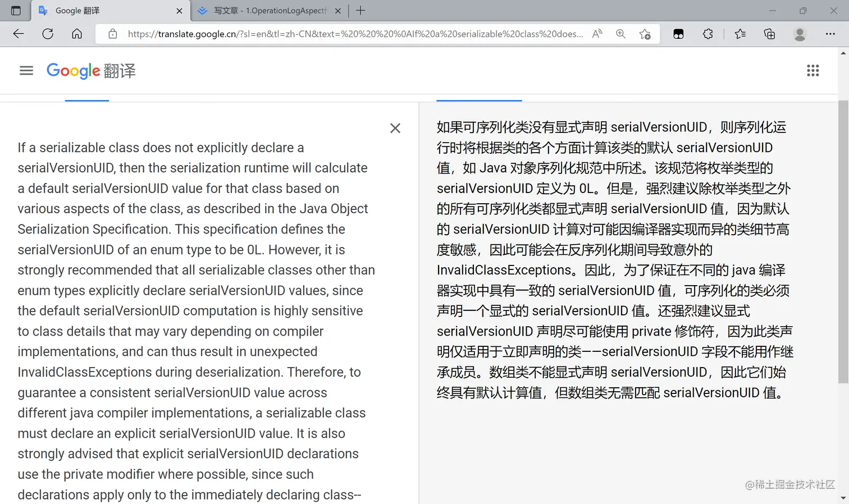The image size is (849, 504).
Task: Maximize or restore the browser window
Action: coord(803,11)
